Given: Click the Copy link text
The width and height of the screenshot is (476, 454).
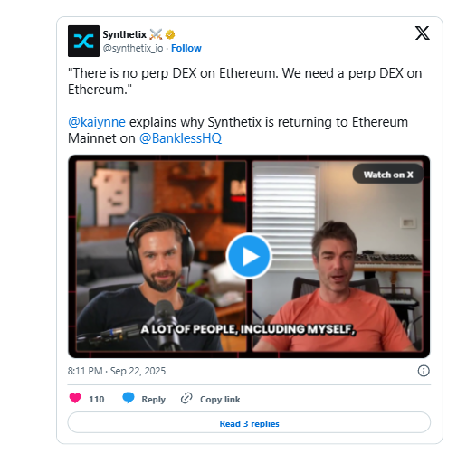Looking at the screenshot, I should [x=220, y=399].
